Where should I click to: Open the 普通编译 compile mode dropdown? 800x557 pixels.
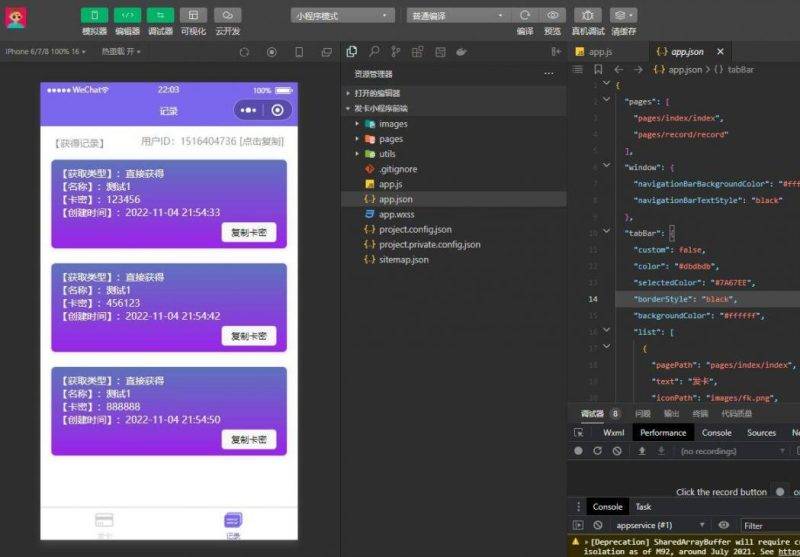coord(457,15)
